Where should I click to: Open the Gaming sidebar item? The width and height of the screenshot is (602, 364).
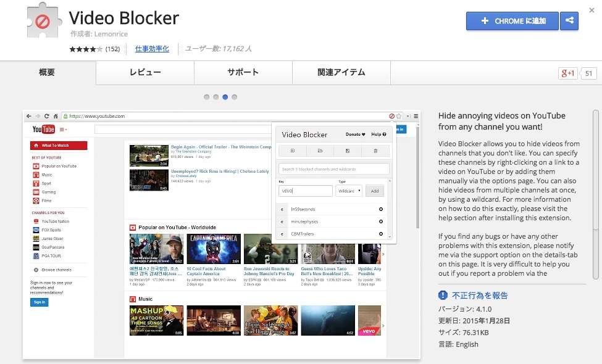coord(44,192)
